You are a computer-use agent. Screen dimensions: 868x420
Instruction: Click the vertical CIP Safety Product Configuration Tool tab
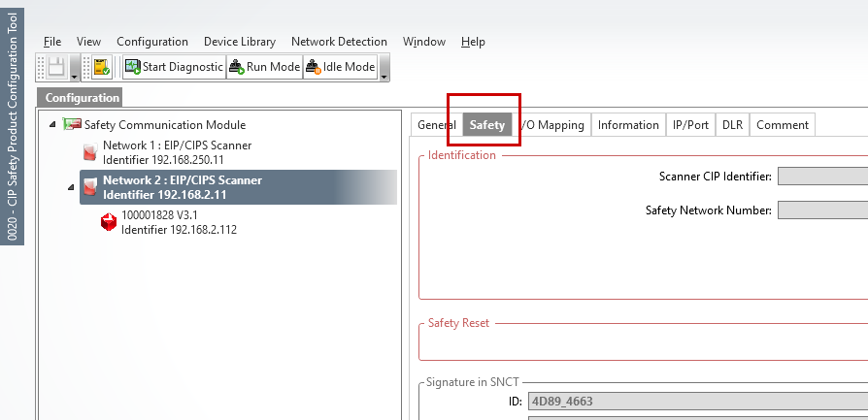(13, 127)
